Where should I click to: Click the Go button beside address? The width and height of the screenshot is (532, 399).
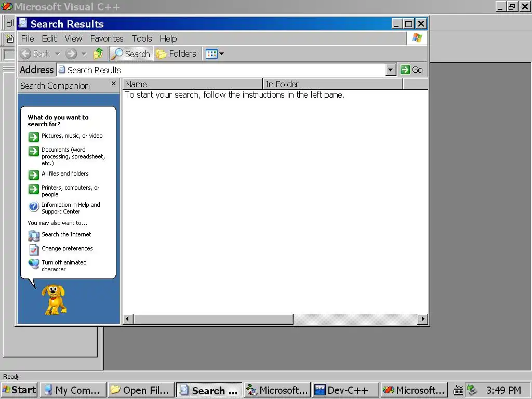(411, 70)
